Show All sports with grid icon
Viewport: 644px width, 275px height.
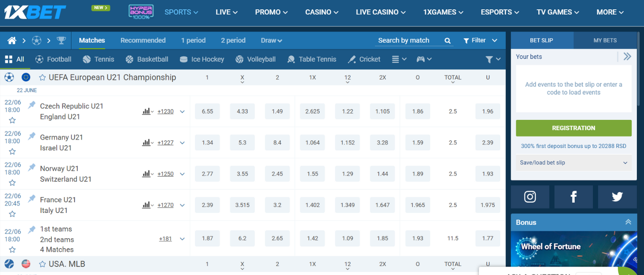click(x=14, y=59)
